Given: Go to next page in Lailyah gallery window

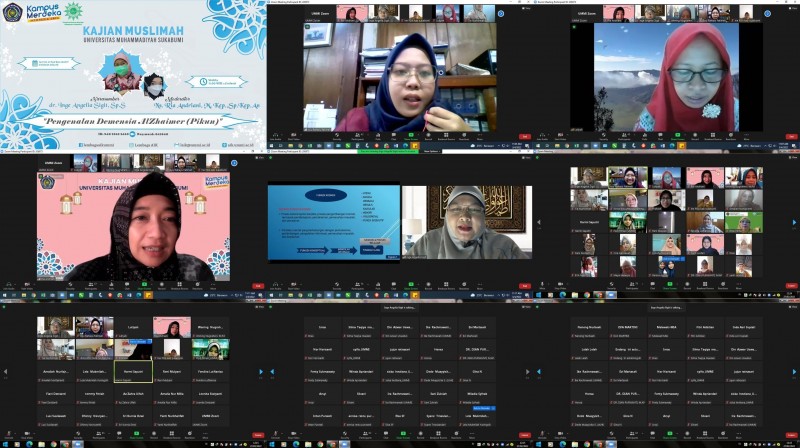Looking at the screenshot, I should [261, 371].
